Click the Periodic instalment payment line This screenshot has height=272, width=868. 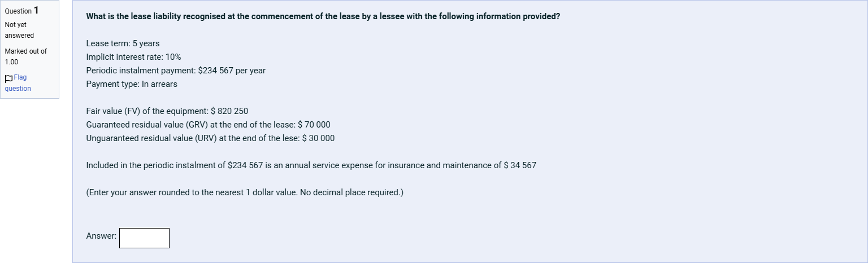(176, 71)
